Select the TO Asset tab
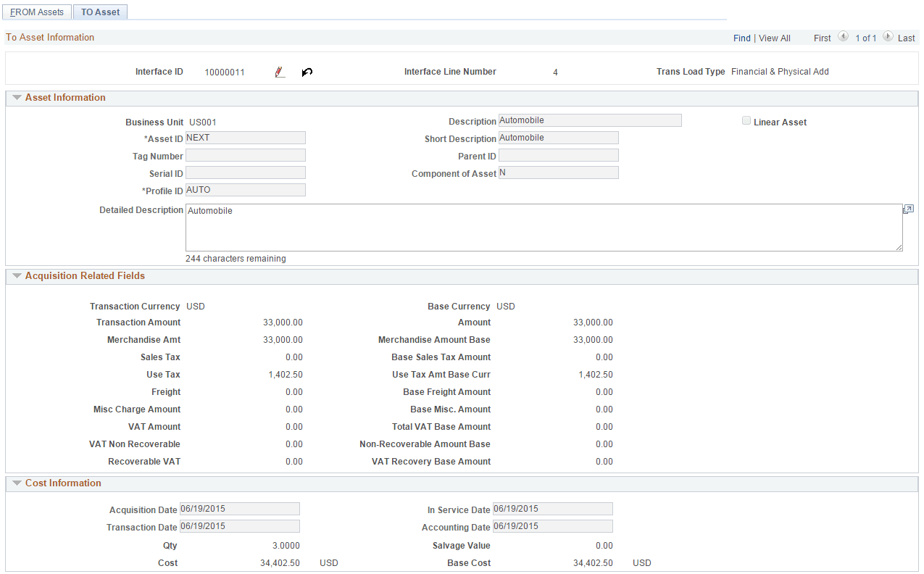The image size is (924, 574). coord(100,12)
